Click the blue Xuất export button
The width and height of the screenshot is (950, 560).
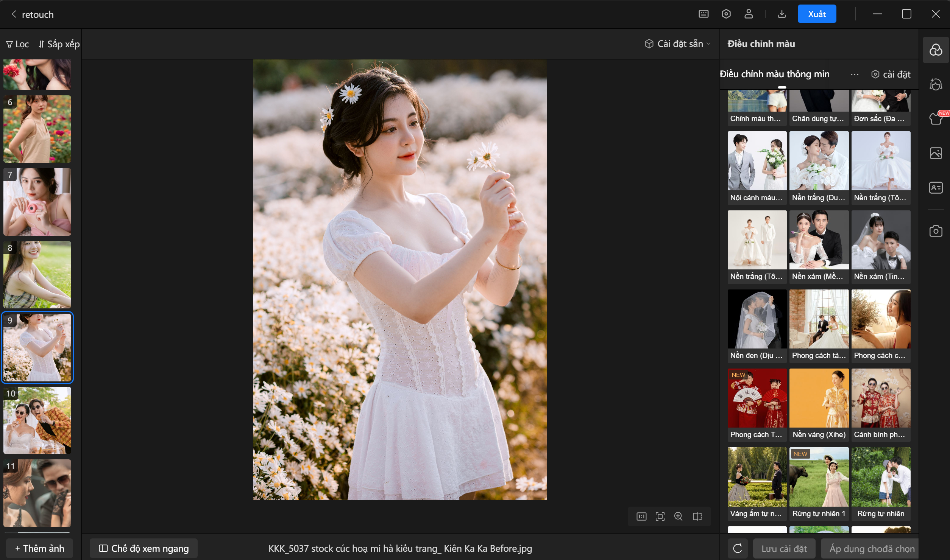pos(817,14)
